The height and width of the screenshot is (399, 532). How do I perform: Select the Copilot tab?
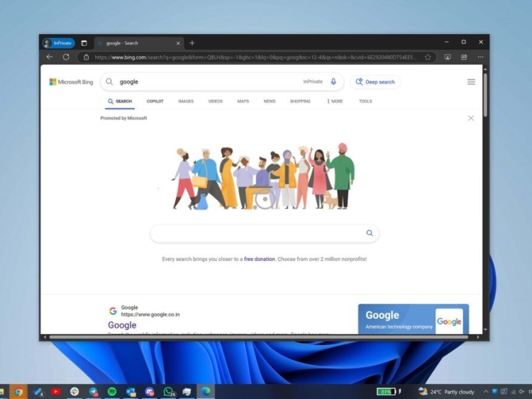tap(155, 101)
